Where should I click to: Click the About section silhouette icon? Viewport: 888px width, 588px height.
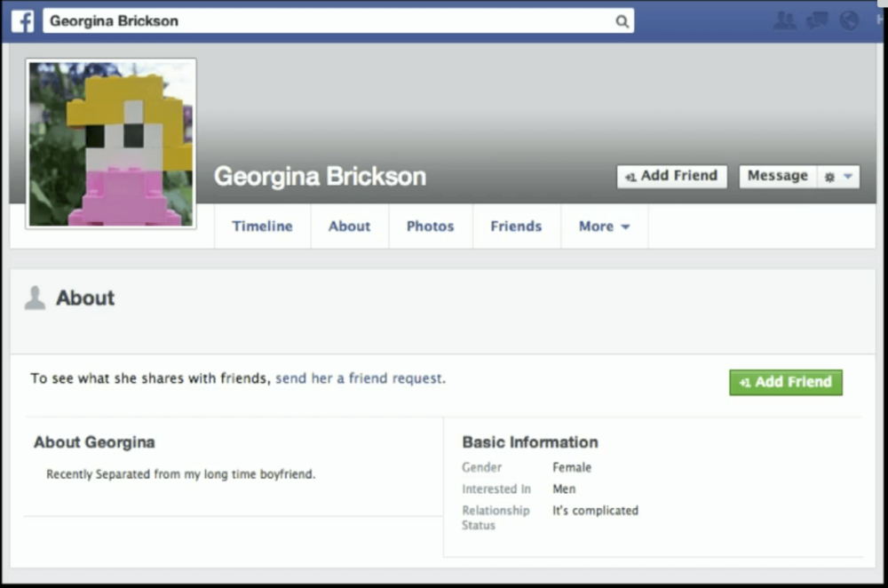click(35, 298)
